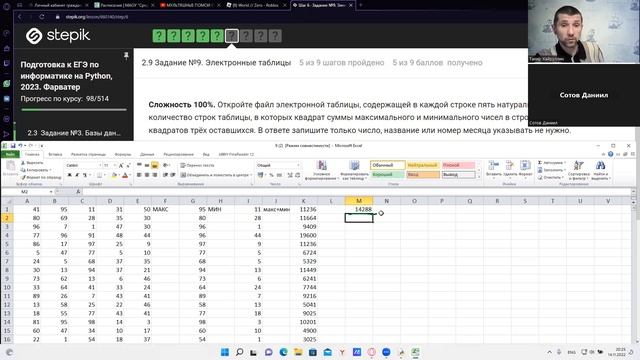
Task: Open the cells Format (Формат) menu
Action: coord(525,169)
